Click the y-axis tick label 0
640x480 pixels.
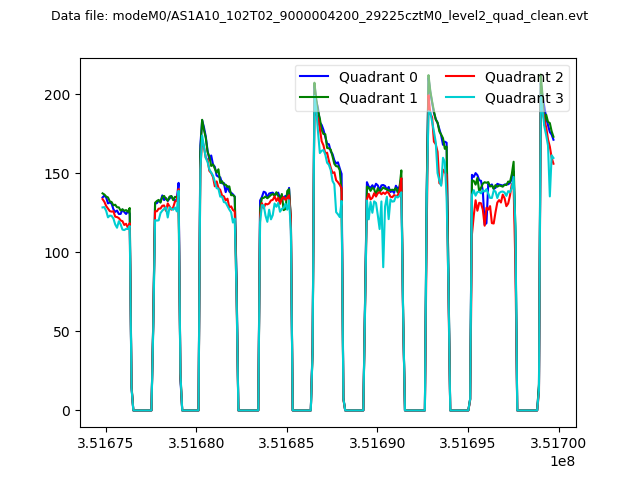coord(68,411)
